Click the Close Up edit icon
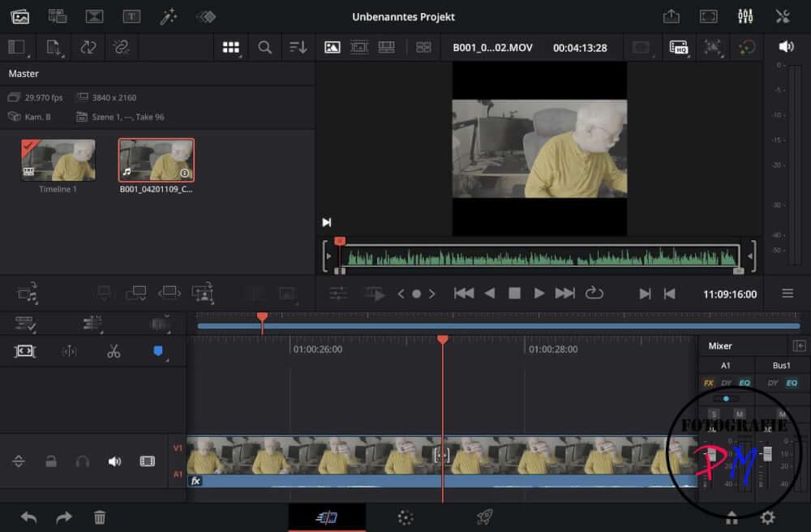Image resolution: width=811 pixels, height=532 pixels. tap(203, 293)
